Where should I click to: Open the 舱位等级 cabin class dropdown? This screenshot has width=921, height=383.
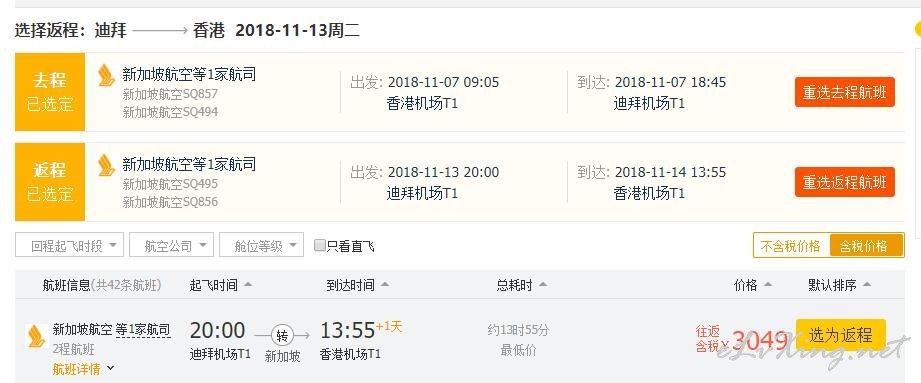pyautogui.click(x=261, y=246)
